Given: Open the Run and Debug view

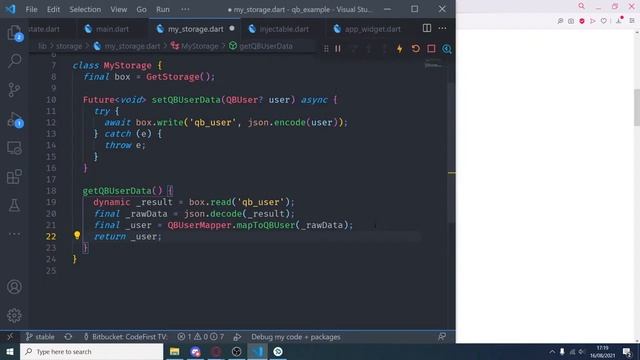Looking at the screenshot, I should click(x=15, y=120).
